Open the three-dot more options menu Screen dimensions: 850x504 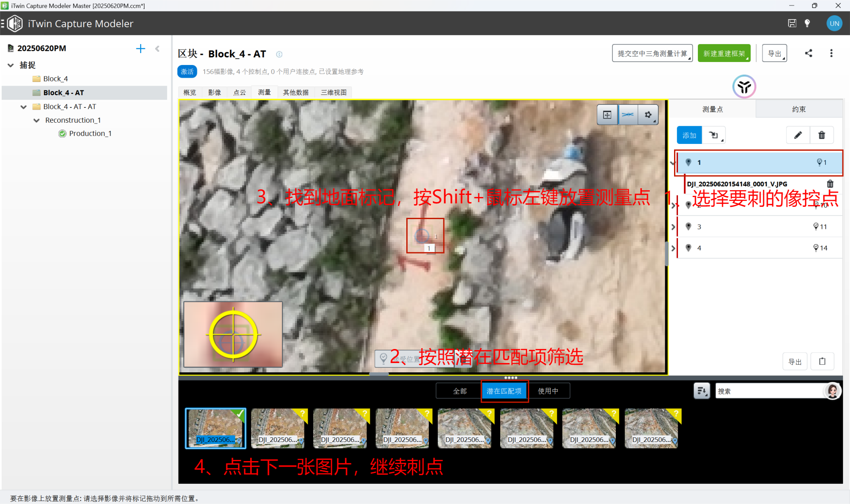(x=831, y=53)
